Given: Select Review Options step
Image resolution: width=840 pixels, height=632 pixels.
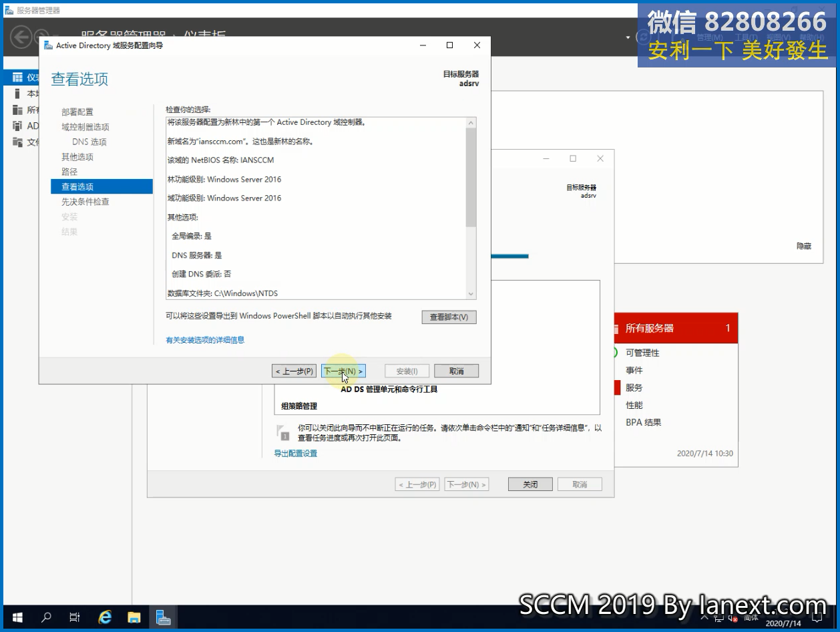Looking at the screenshot, I should click(101, 186).
